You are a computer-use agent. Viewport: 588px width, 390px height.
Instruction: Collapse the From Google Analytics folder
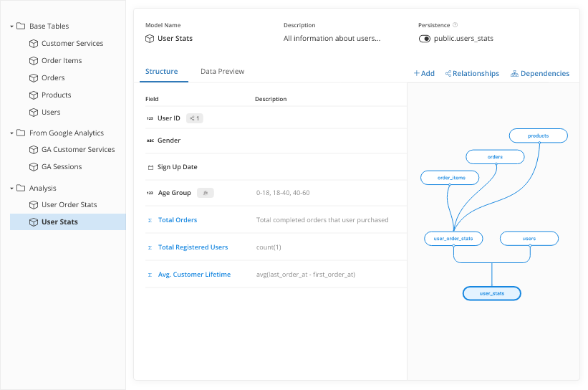click(x=12, y=133)
